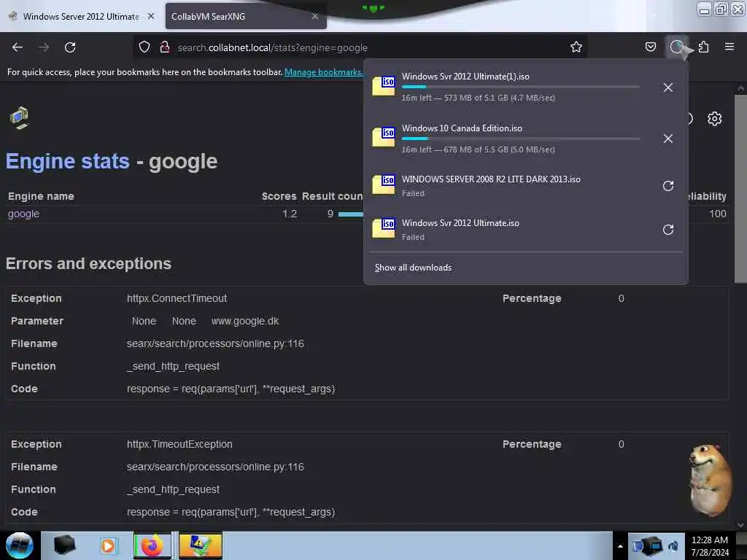Click the google score value 1.2
Screen dimensions: 747x560
point(289,214)
